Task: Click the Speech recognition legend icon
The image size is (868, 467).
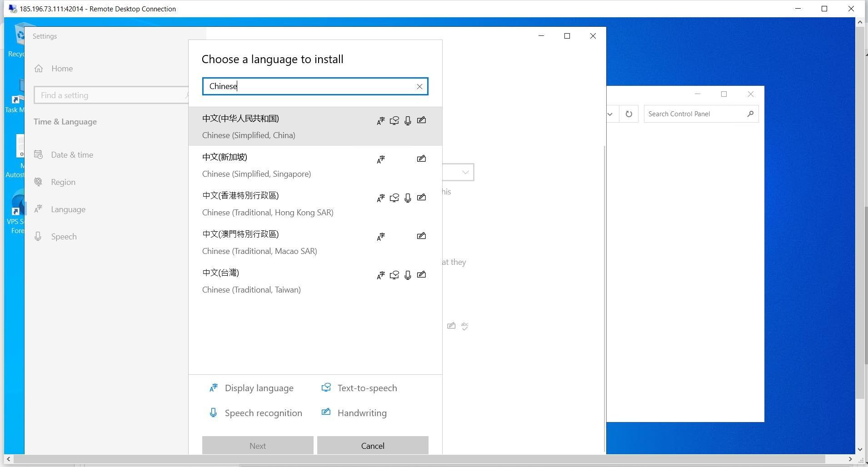Action: 213,412
